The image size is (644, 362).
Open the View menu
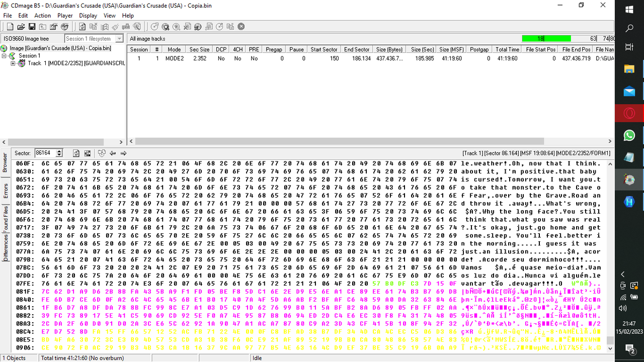110,16
